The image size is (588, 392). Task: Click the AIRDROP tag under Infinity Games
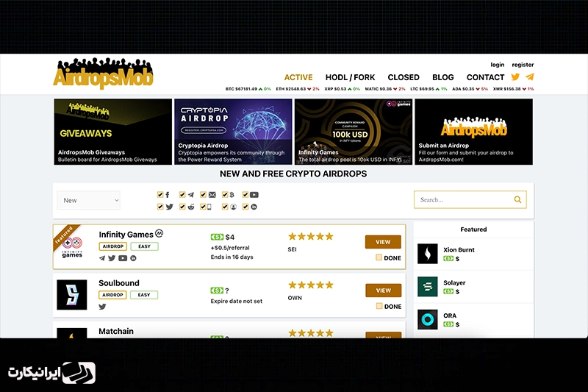[x=113, y=246]
